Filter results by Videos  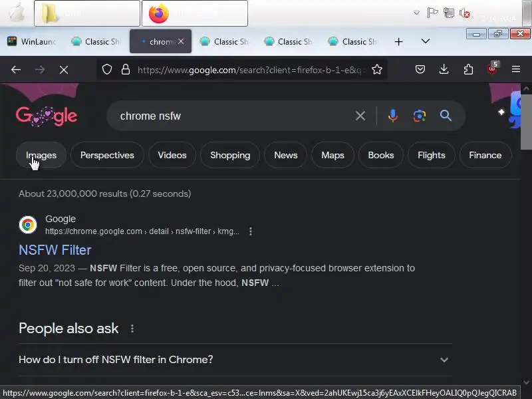coord(172,156)
